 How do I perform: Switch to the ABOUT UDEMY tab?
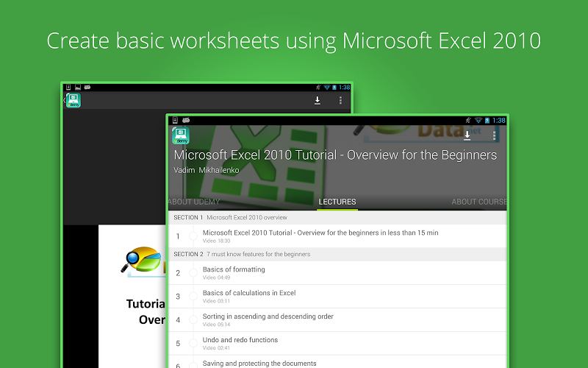194,202
